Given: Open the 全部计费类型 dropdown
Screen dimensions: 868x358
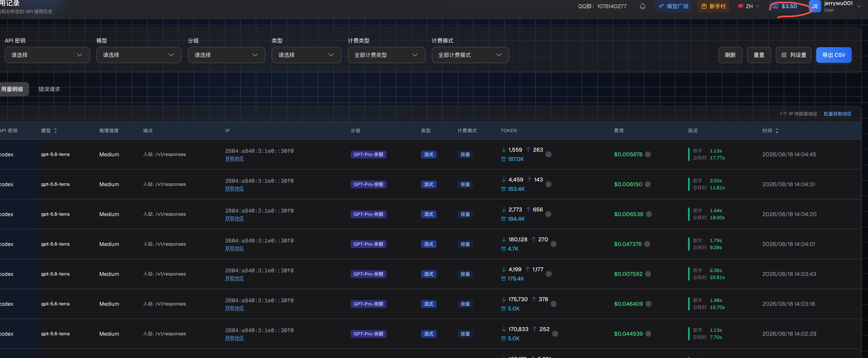Looking at the screenshot, I should [387, 55].
